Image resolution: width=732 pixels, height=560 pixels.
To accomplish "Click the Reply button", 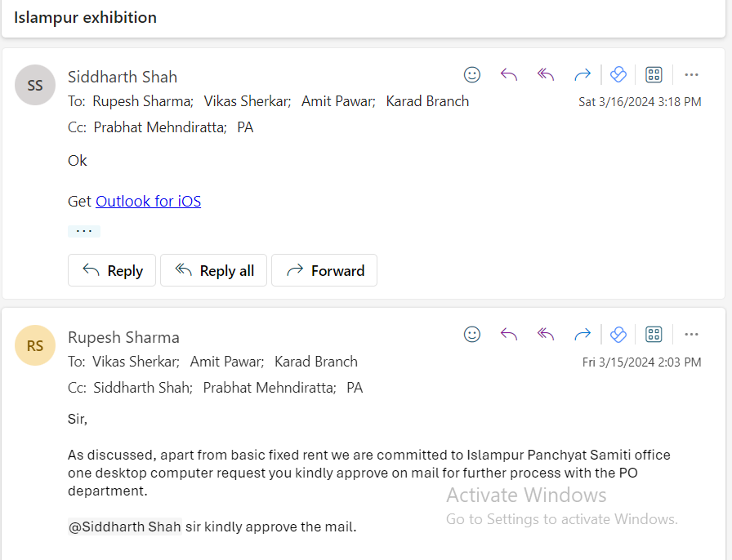I will (x=112, y=270).
